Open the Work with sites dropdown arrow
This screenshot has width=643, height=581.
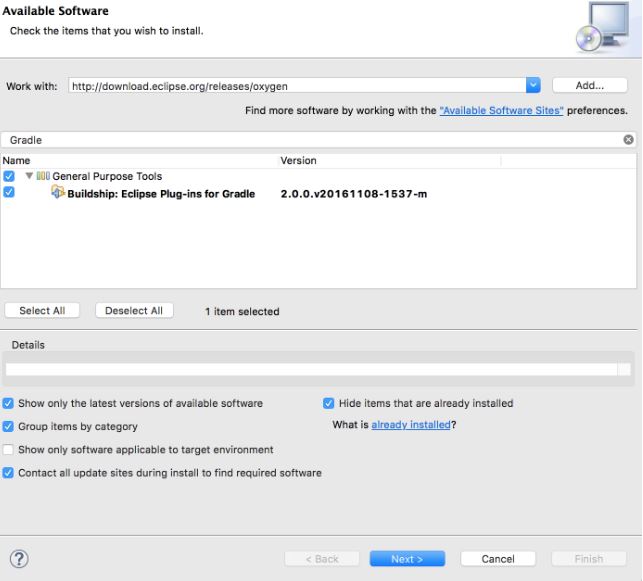point(533,85)
